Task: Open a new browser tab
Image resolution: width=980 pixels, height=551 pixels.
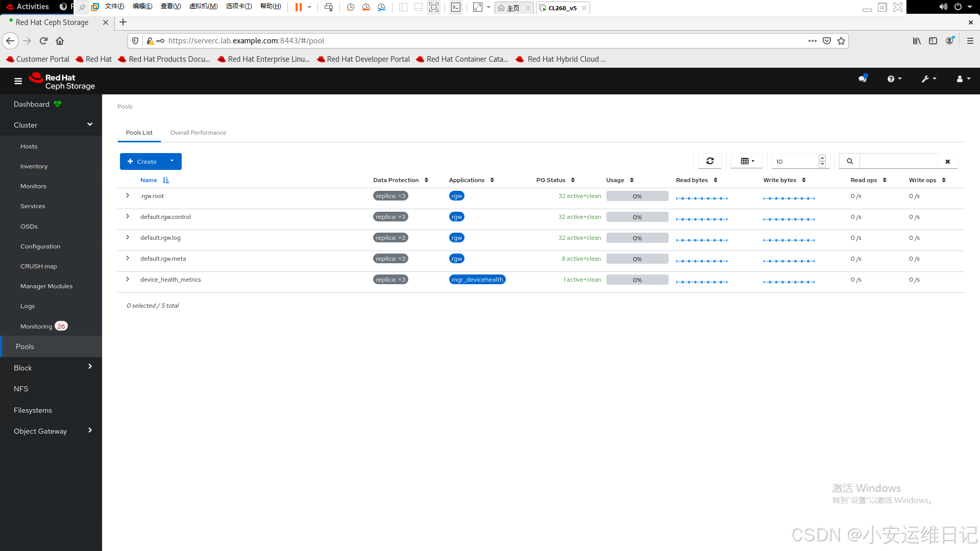Action: point(123,22)
